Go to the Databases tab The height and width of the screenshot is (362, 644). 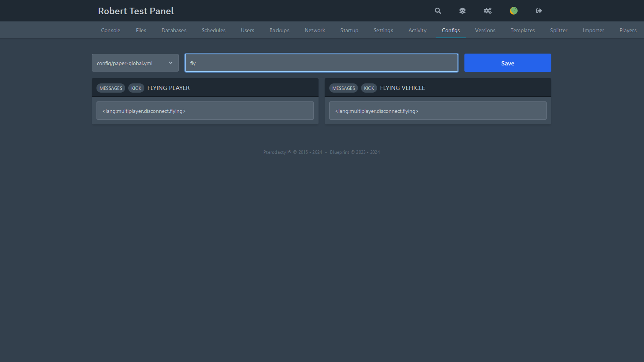173,30
